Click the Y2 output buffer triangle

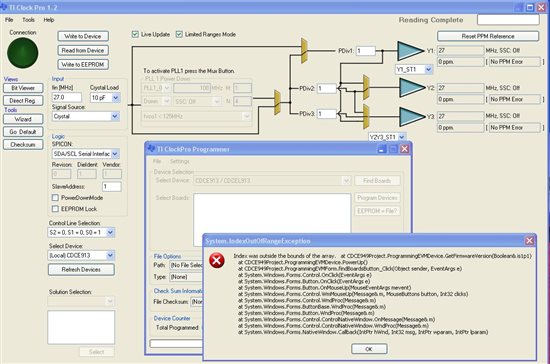413,87
